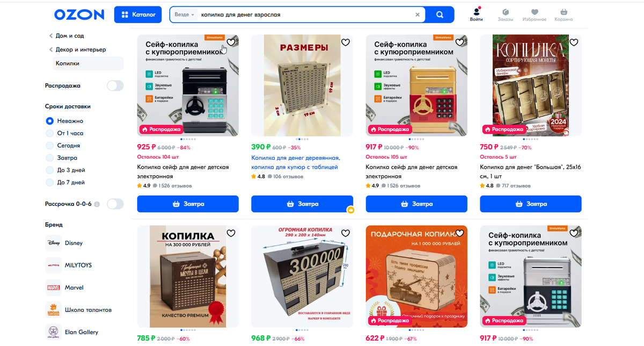Open the Корзина cart icon
This screenshot has height=346, width=644.
563,15
